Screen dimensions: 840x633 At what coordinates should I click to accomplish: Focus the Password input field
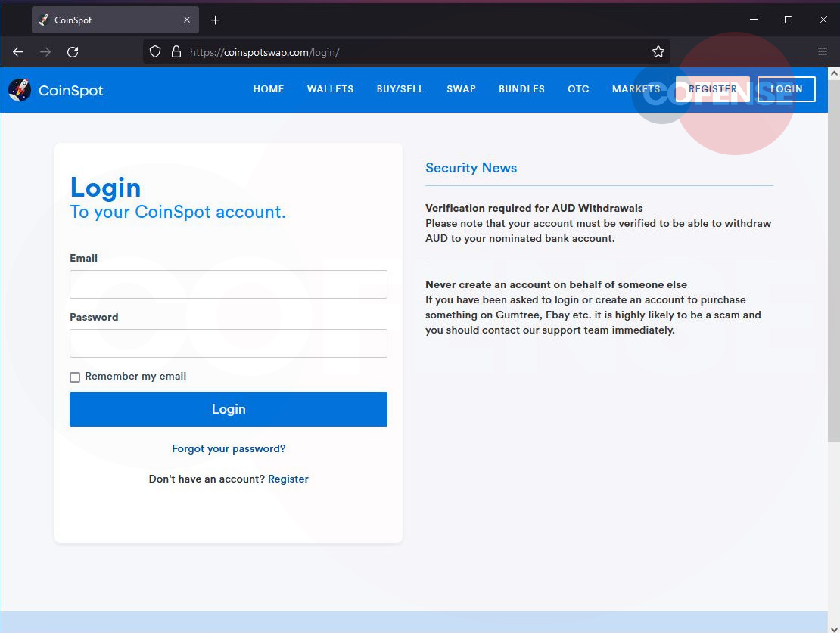click(x=229, y=343)
